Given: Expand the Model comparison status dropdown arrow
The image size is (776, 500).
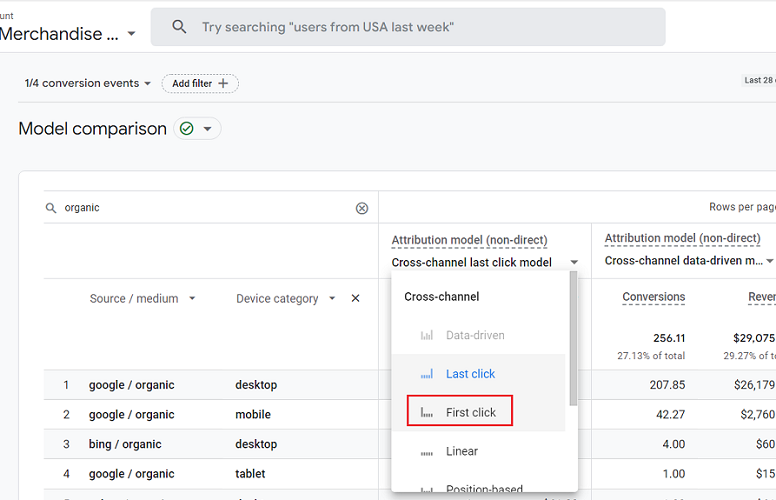Looking at the screenshot, I should click(x=208, y=129).
